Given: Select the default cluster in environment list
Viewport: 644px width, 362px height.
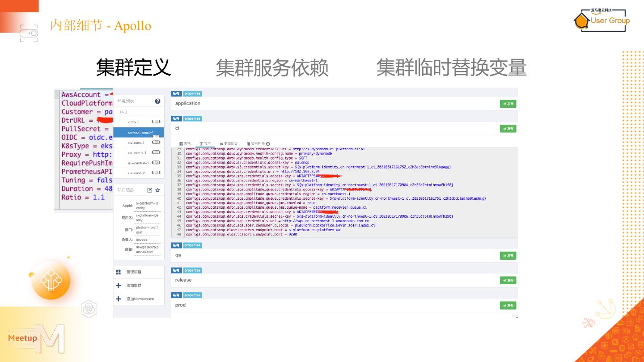Looking at the screenshot, I should click(139, 122).
